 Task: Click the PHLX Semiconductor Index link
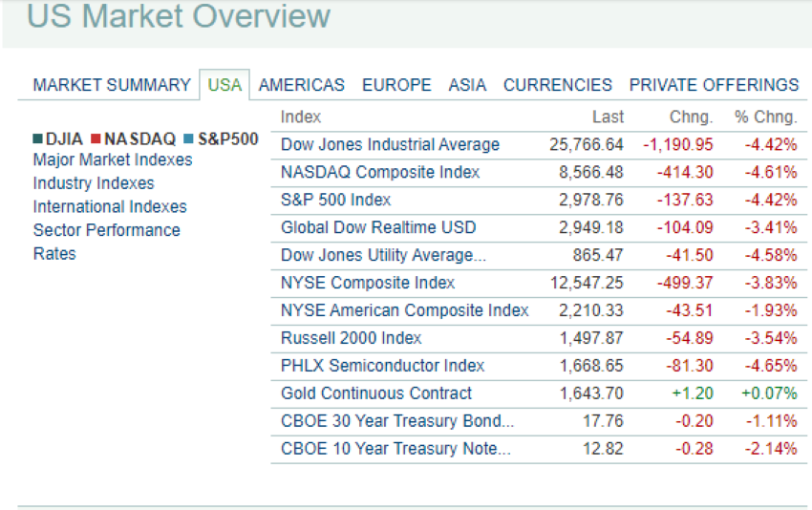pos(382,366)
